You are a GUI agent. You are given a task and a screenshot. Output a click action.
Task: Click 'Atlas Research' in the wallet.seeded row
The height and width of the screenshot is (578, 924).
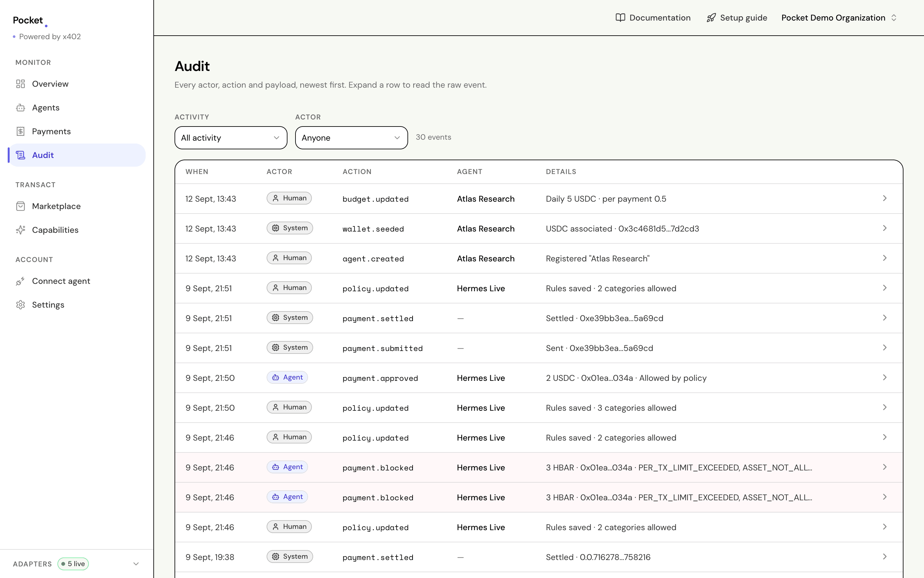point(486,229)
